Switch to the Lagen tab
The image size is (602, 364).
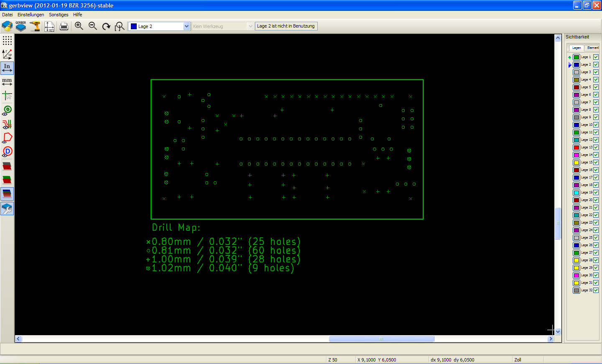pos(576,48)
